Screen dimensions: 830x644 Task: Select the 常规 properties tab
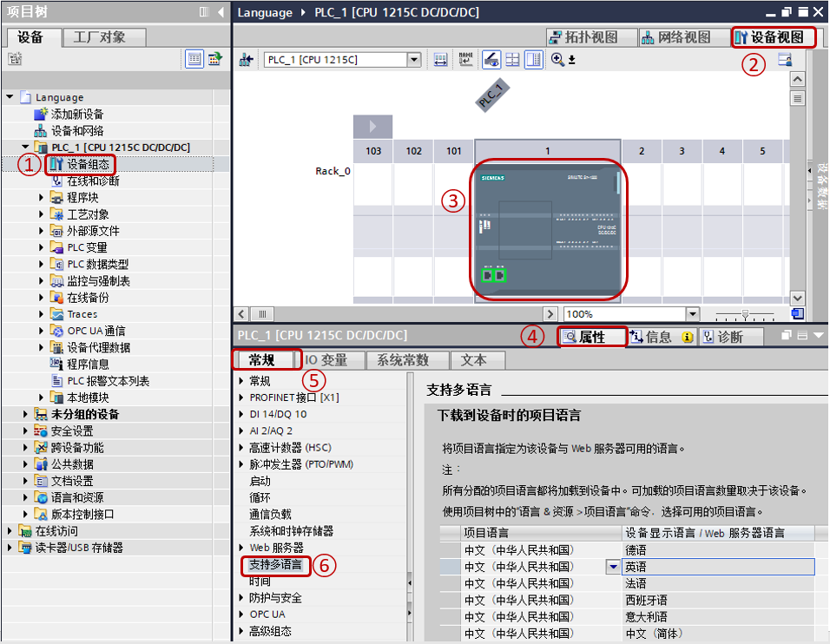point(262,360)
